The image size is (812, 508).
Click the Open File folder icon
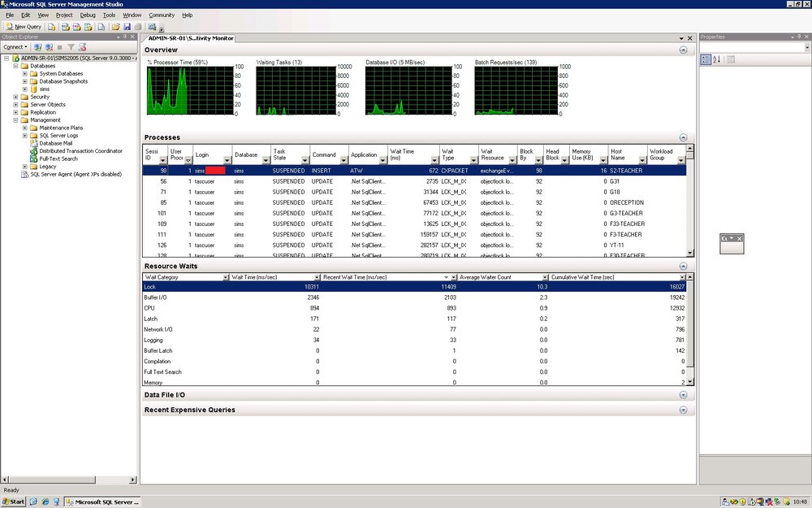point(115,27)
